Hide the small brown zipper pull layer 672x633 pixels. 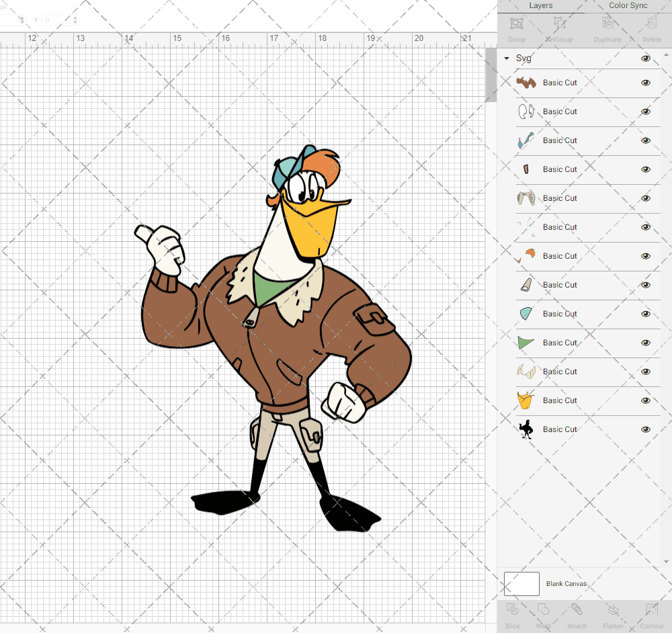point(646,169)
